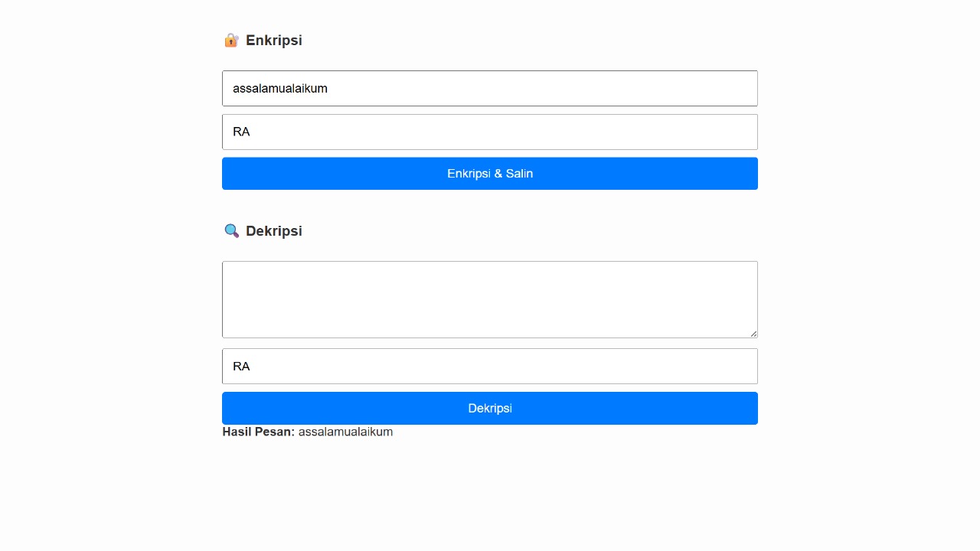Viewport: 980px width, 551px height.
Task: Click the magnifying glass icon beside Dekripsi
Action: coord(231,231)
